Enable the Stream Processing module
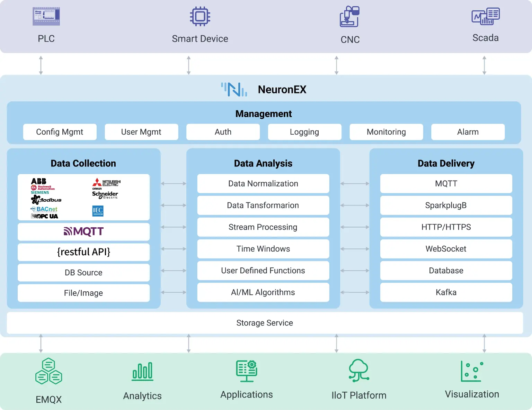 click(x=263, y=227)
